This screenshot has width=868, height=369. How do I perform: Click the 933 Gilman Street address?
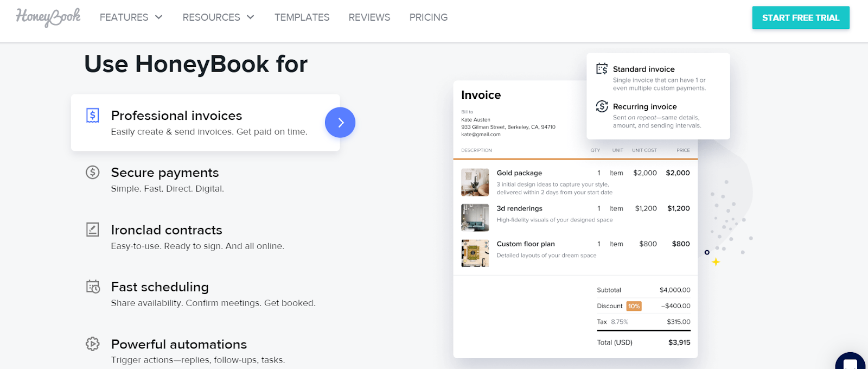[x=508, y=127]
